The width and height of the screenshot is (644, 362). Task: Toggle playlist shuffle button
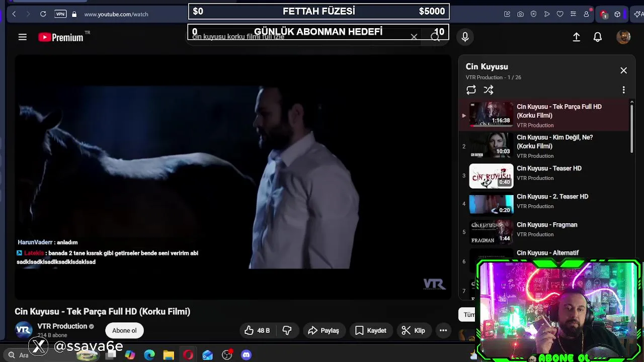point(489,90)
